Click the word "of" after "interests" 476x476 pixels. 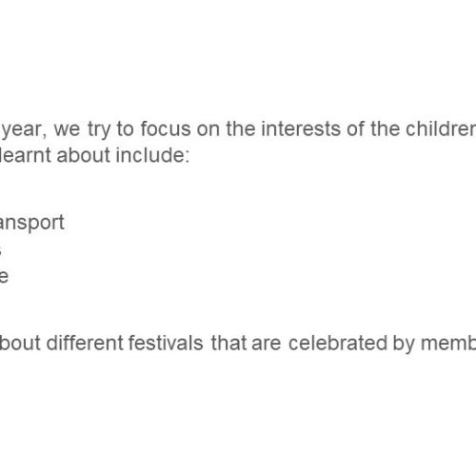pyautogui.click(x=355, y=129)
